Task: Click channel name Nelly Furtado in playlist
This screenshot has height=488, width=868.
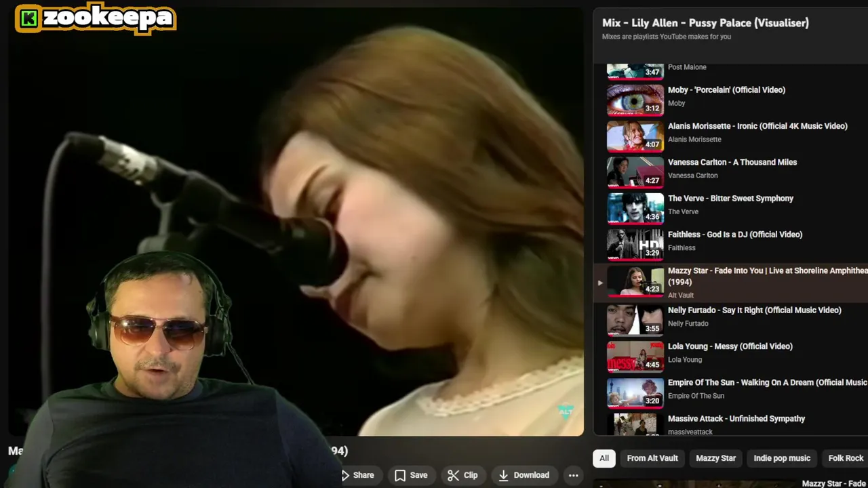Action: tap(688, 323)
